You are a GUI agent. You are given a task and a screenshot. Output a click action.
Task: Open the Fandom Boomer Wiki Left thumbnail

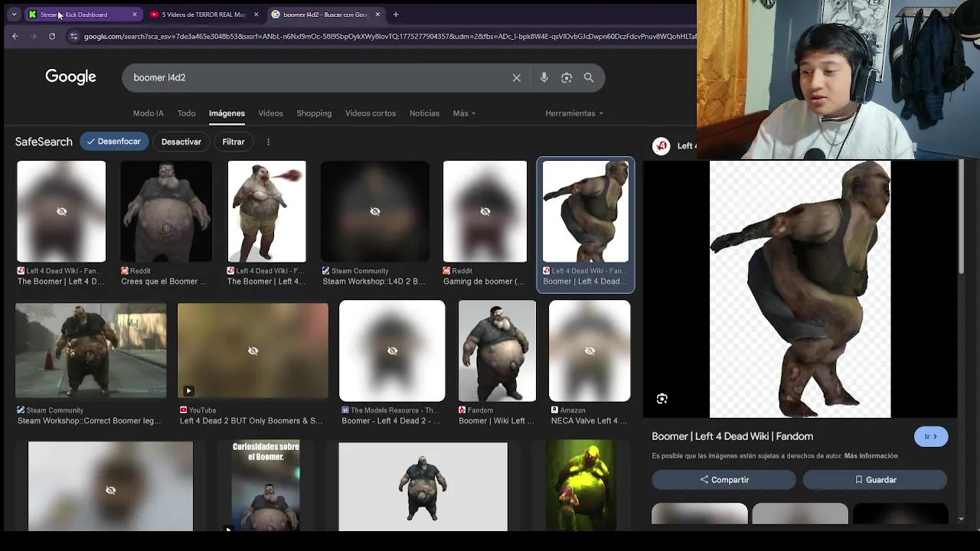coord(497,350)
